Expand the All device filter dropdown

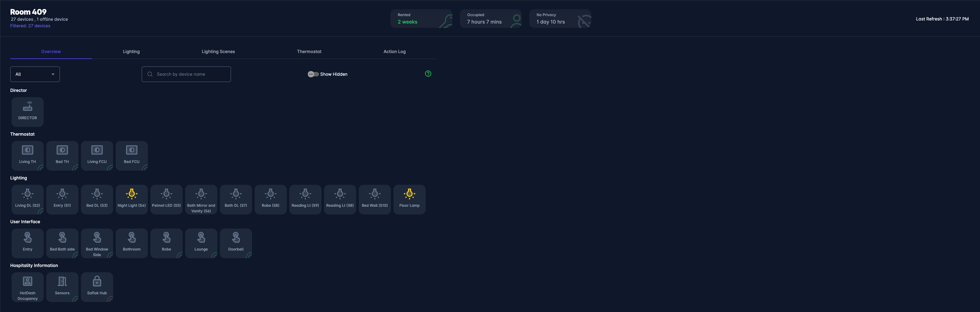click(x=35, y=74)
